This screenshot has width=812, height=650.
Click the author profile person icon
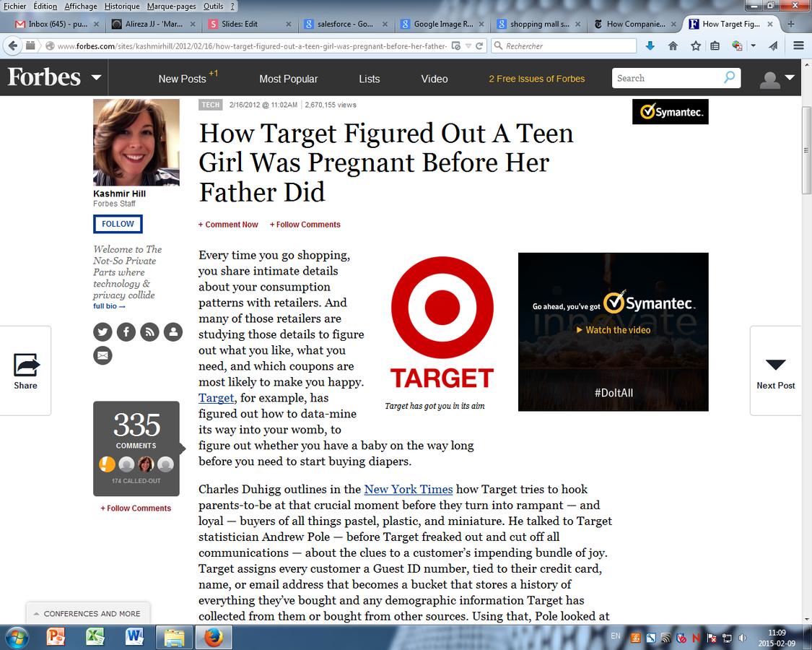tap(173, 331)
